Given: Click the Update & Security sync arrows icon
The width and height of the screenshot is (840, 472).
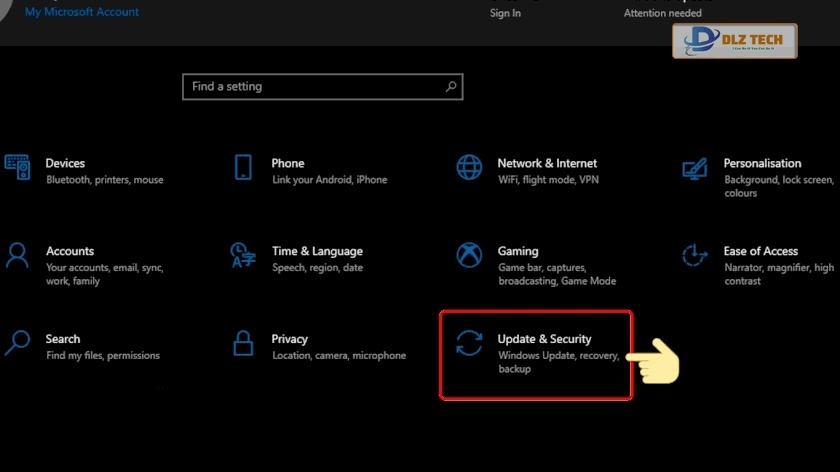Looking at the screenshot, I should [469, 343].
